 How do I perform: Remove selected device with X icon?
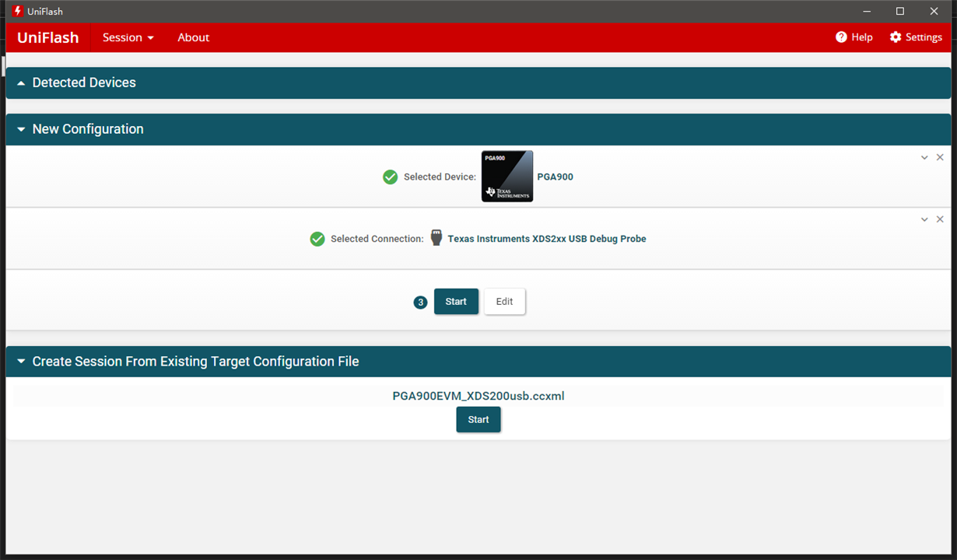940,157
